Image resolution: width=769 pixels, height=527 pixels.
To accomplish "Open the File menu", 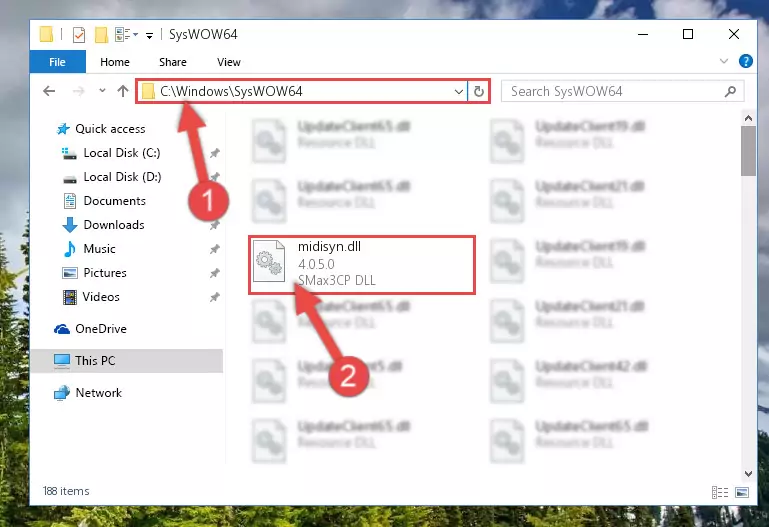I will click(57, 62).
